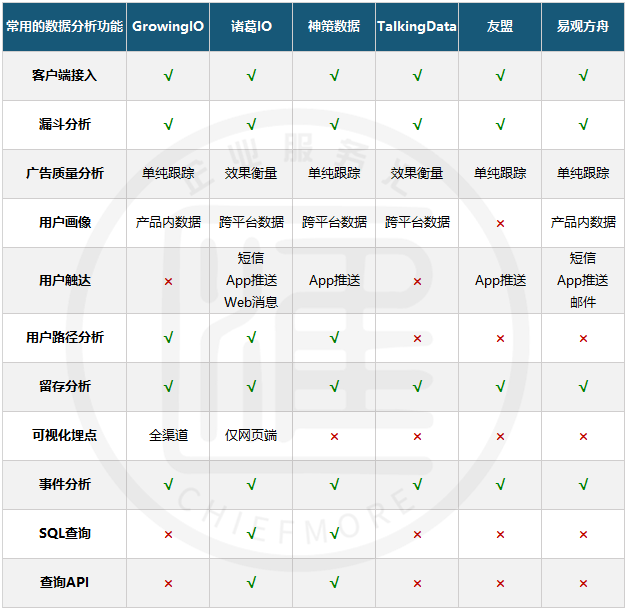
Task: Click the 事件分析 row label
Action: click(64, 484)
